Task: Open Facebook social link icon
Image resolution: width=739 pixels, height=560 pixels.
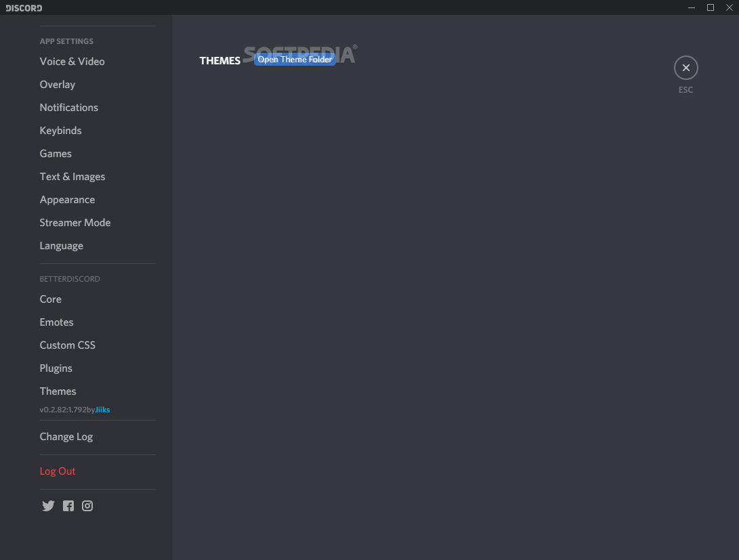Action: pyautogui.click(x=68, y=506)
